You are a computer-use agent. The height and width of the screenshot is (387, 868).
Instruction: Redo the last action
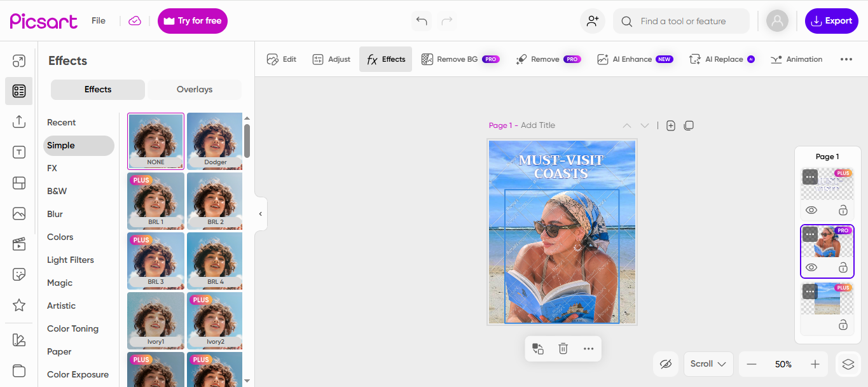[x=447, y=21]
